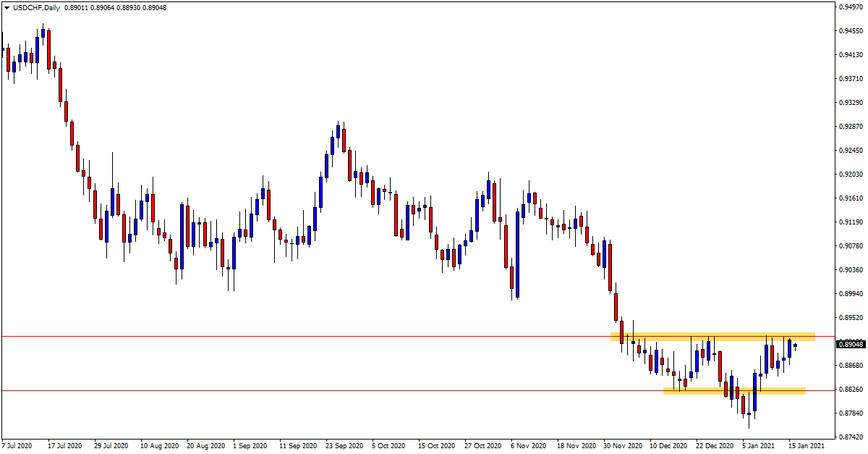The width and height of the screenshot is (868, 454).
Task: Click the 0.88680 price axis label
Action: point(850,366)
